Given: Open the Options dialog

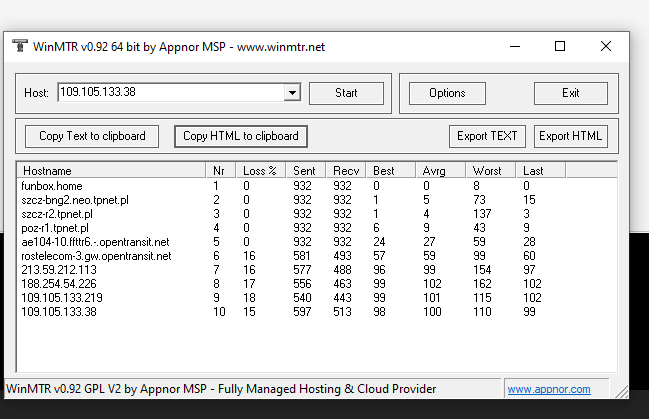Looking at the screenshot, I should pyautogui.click(x=447, y=93).
